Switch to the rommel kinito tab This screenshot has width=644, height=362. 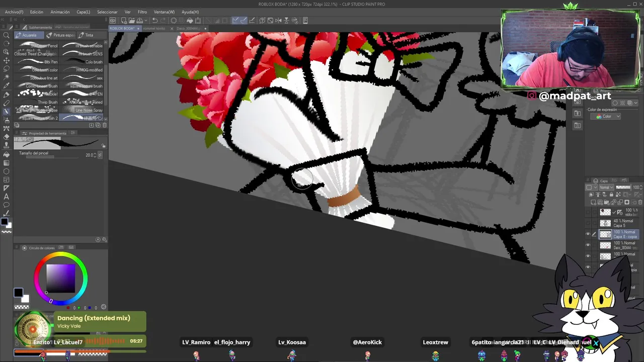click(154, 29)
